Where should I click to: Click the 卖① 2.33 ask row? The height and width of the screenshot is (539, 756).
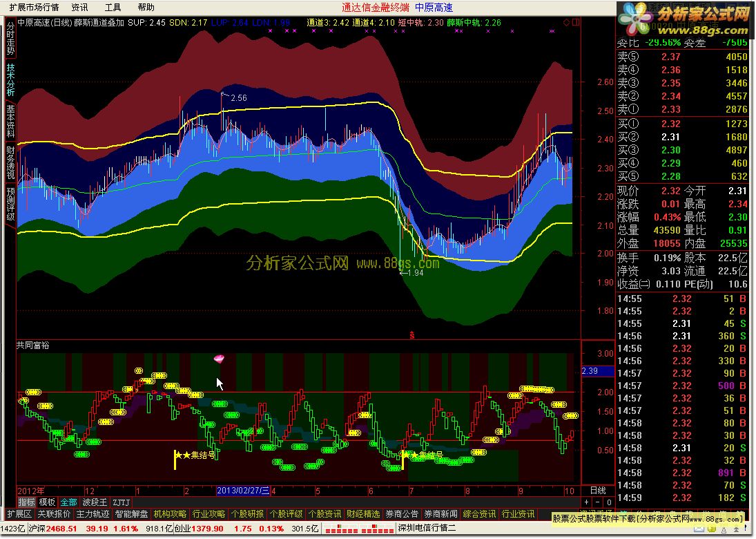[x=683, y=109]
